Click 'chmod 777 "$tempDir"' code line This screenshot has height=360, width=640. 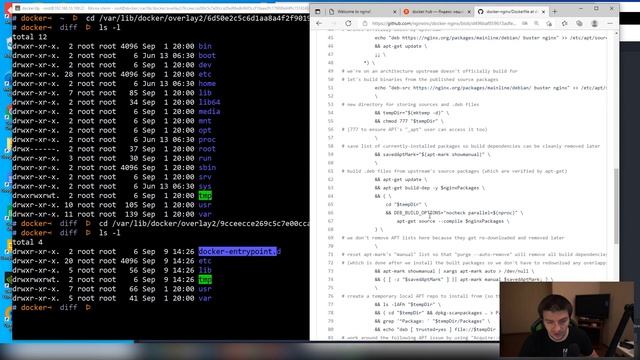point(409,121)
